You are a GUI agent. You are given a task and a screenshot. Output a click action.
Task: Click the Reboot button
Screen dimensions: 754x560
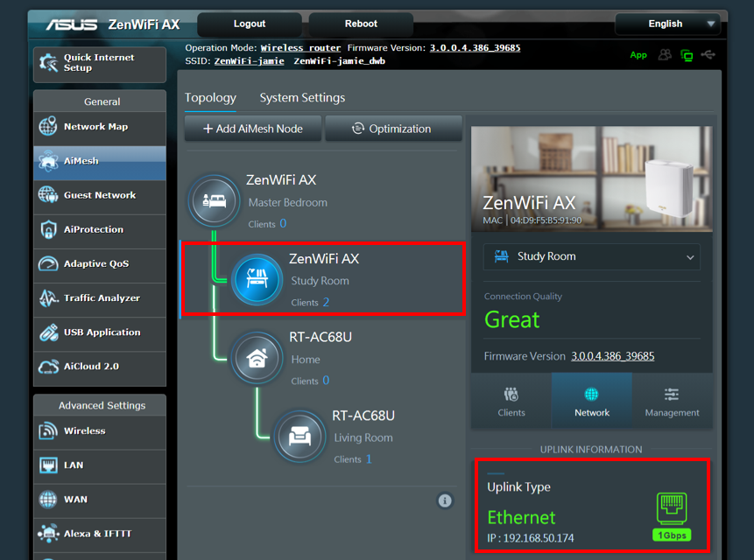pos(361,24)
